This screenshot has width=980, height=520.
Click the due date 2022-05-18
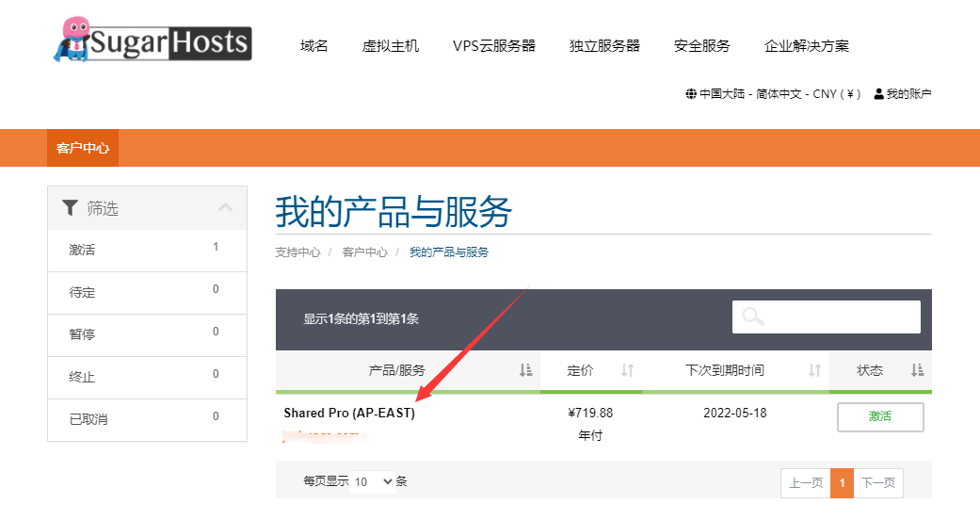point(735,413)
